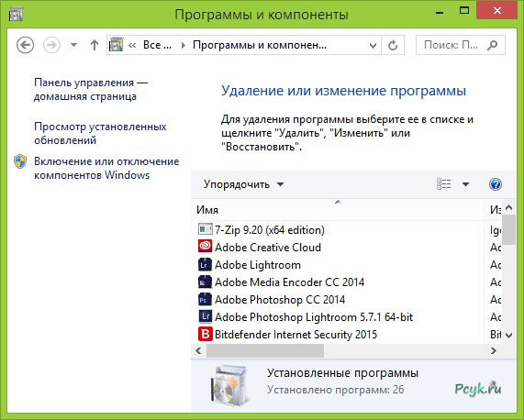Screen dimensions: 524x420
Task: Click the Photoshop Ps icon
Action: (205, 299)
